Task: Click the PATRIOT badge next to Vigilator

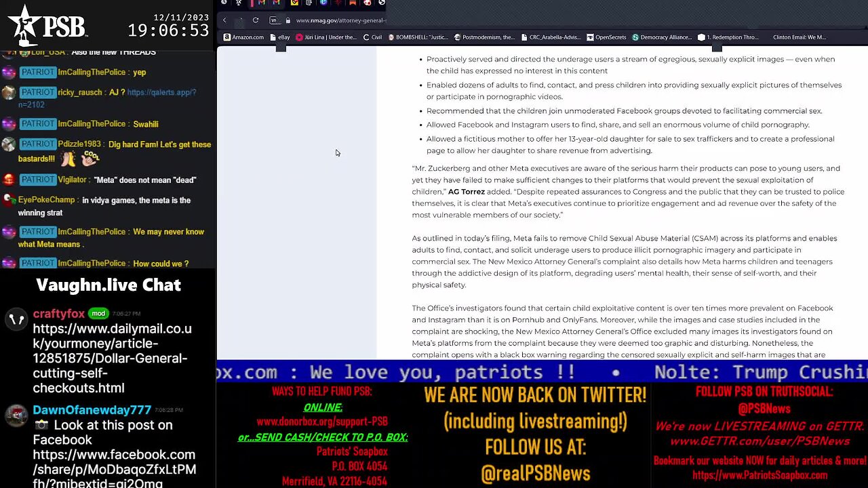Action: pyautogui.click(x=37, y=180)
